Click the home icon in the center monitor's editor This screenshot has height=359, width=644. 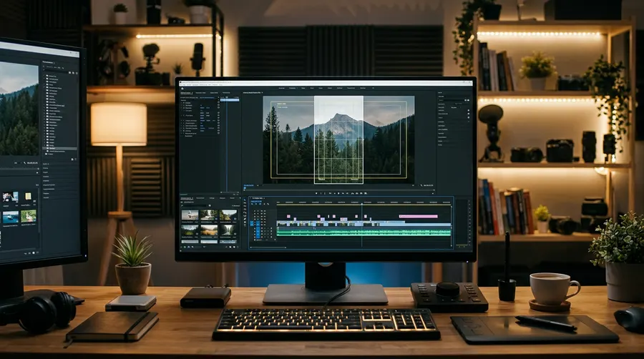182,88
